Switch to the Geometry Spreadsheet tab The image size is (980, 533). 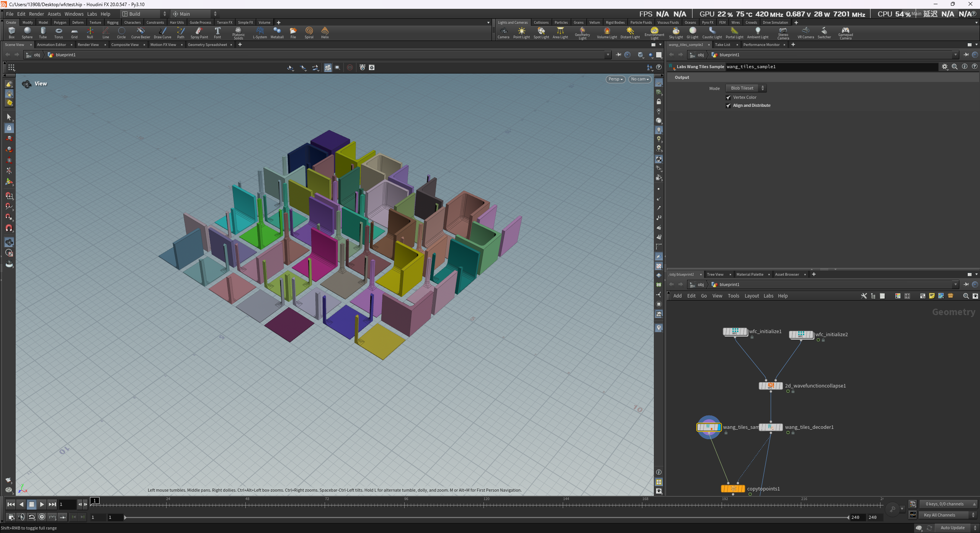pos(207,45)
